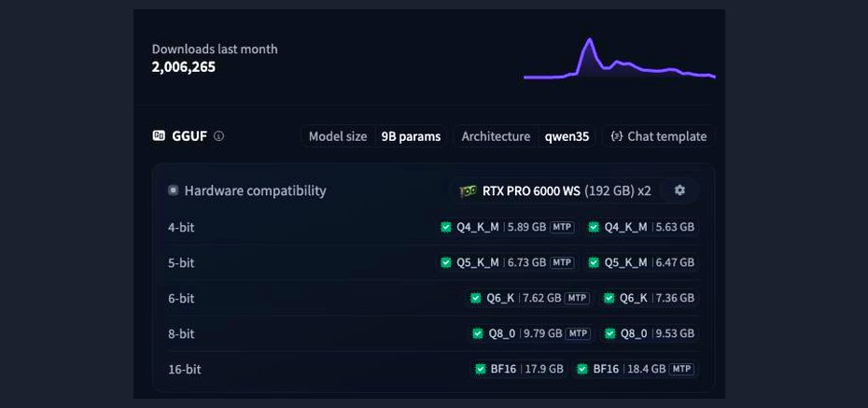Image resolution: width=868 pixels, height=408 pixels.
Task: Click the 2,006,265 downloads count
Action: pos(184,67)
